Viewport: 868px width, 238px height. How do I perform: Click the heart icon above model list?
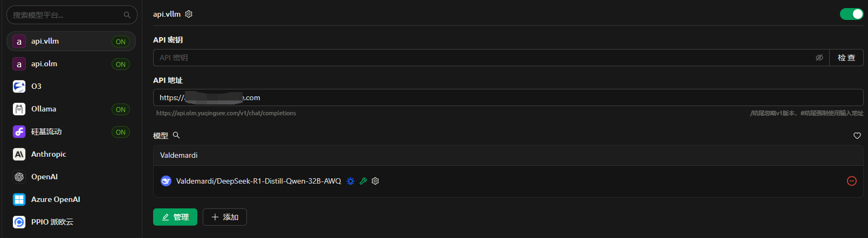click(857, 136)
